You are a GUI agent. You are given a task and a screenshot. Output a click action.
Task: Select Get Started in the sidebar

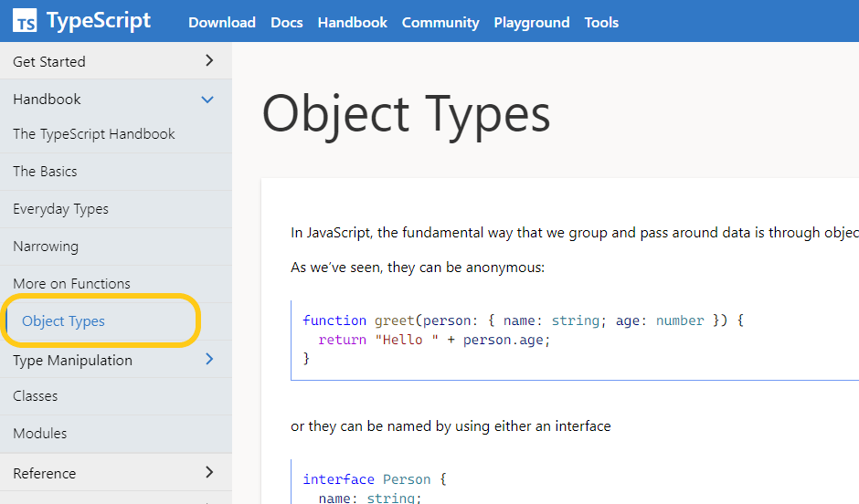tap(49, 62)
